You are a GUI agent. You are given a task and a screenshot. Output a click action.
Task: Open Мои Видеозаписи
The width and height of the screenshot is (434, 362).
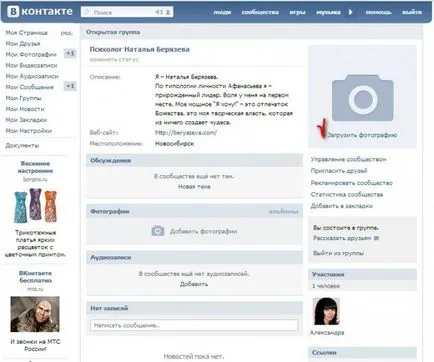(x=31, y=65)
